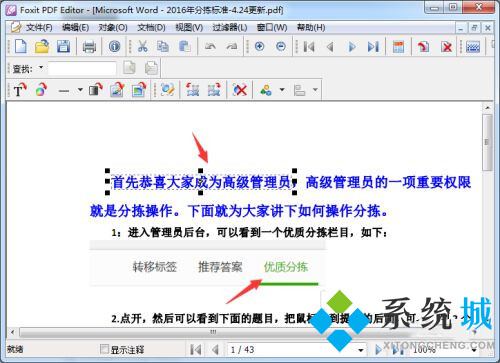
Task: Select the add image tool
Action: click(117, 90)
